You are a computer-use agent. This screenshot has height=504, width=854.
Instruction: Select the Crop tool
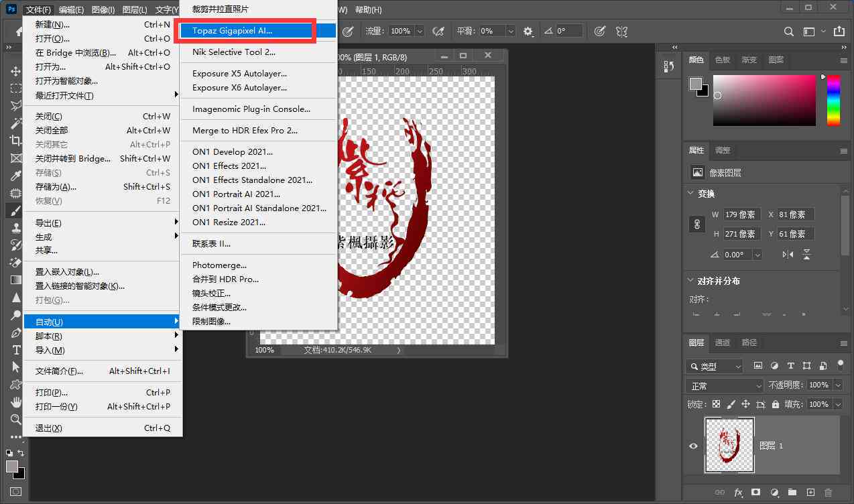[15, 141]
